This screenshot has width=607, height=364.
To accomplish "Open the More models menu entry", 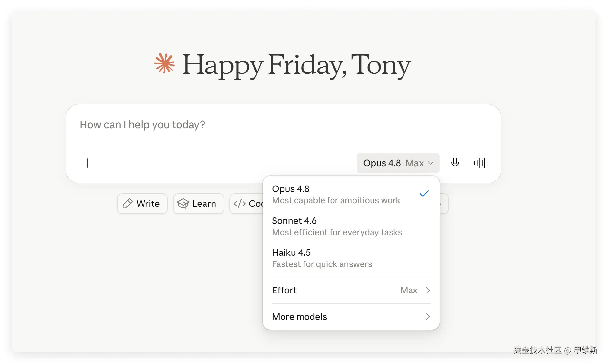I will click(x=351, y=317).
